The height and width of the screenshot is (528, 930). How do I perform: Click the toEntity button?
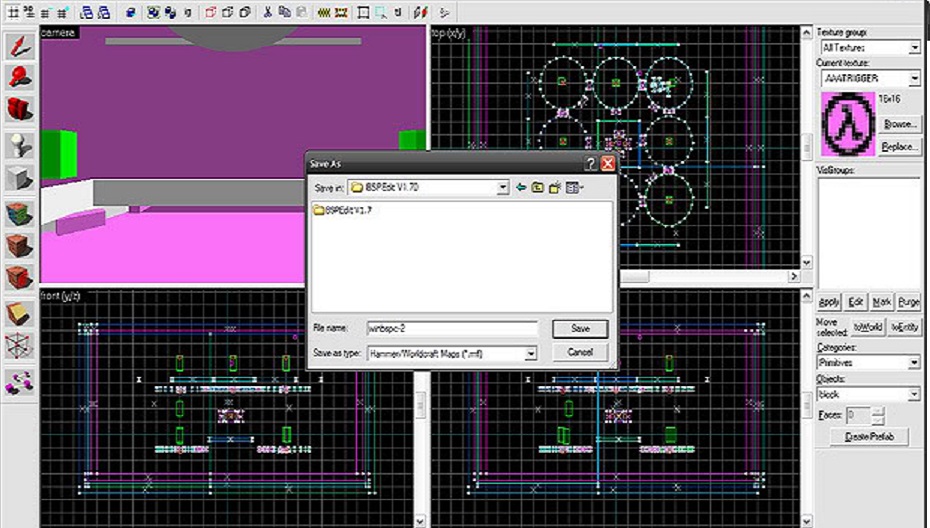coord(904,327)
